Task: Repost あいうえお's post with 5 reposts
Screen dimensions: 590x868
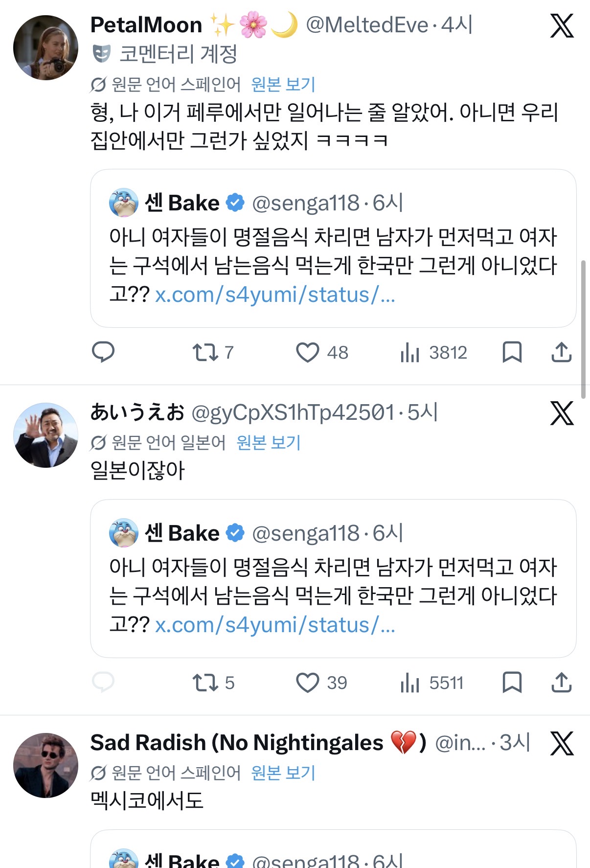Action: tap(205, 683)
